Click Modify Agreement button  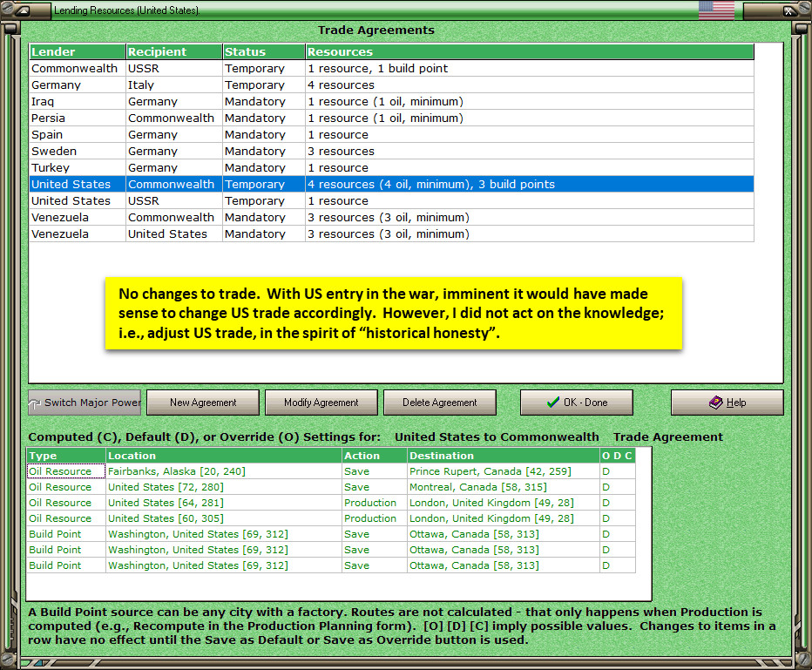point(321,403)
